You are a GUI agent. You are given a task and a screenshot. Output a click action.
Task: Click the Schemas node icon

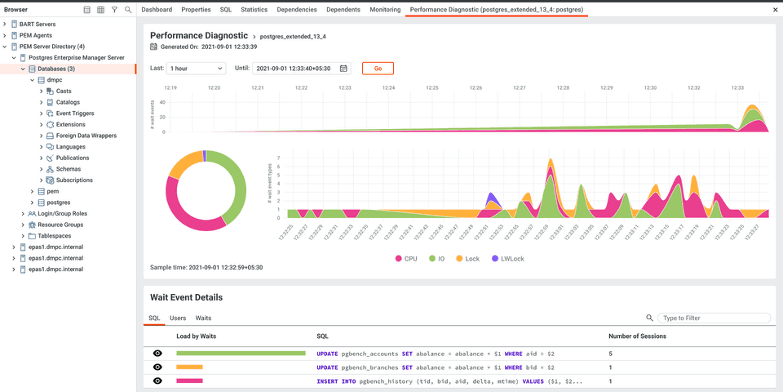click(50, 169)
